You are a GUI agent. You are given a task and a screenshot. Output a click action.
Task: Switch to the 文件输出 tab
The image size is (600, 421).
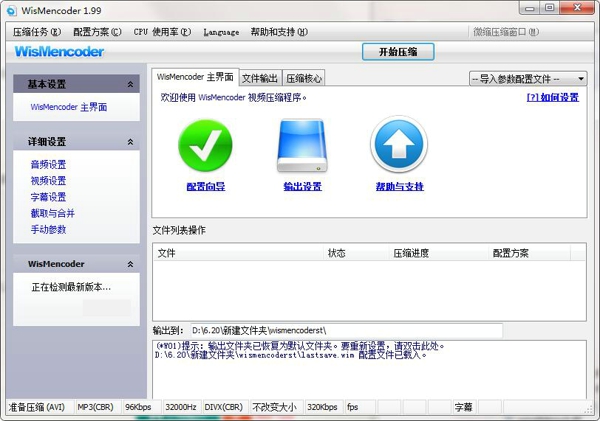(x=260, y=78)
